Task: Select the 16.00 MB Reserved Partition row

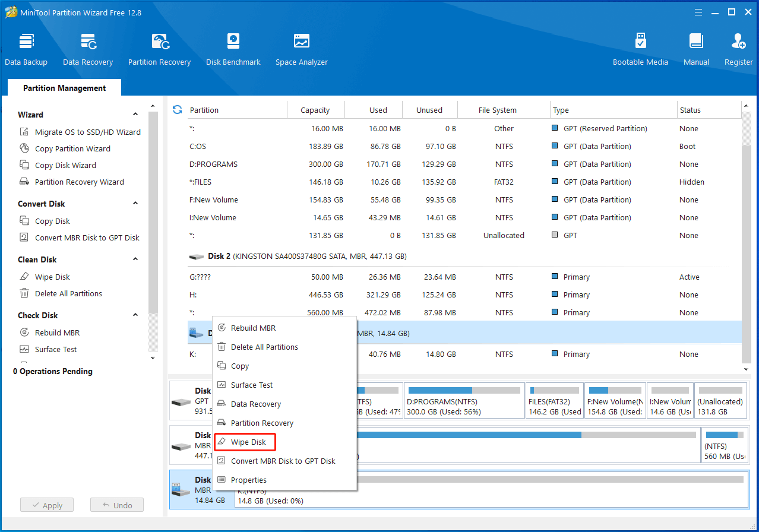Action: click(x=464, y=128)
